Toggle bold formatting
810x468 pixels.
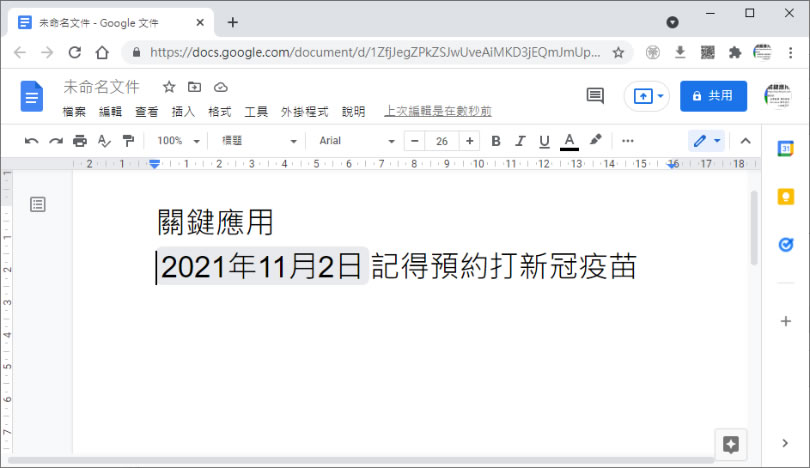tap(496, 141)
